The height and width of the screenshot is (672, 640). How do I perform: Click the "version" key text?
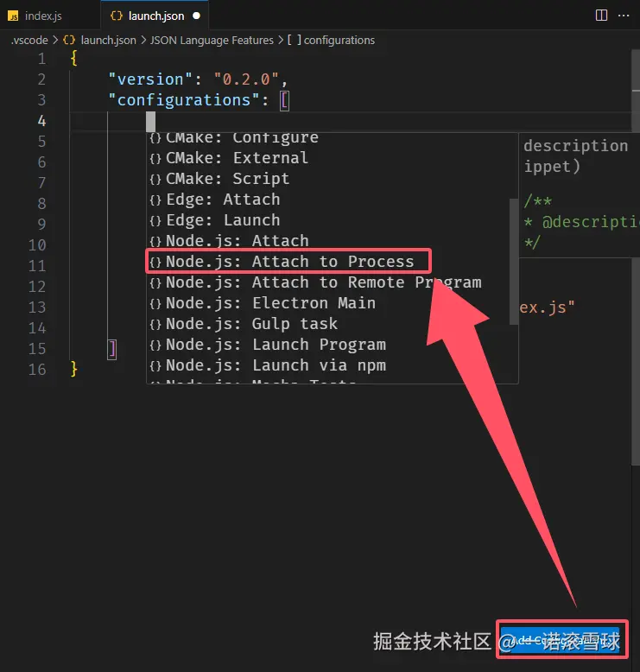coord(150,79)
